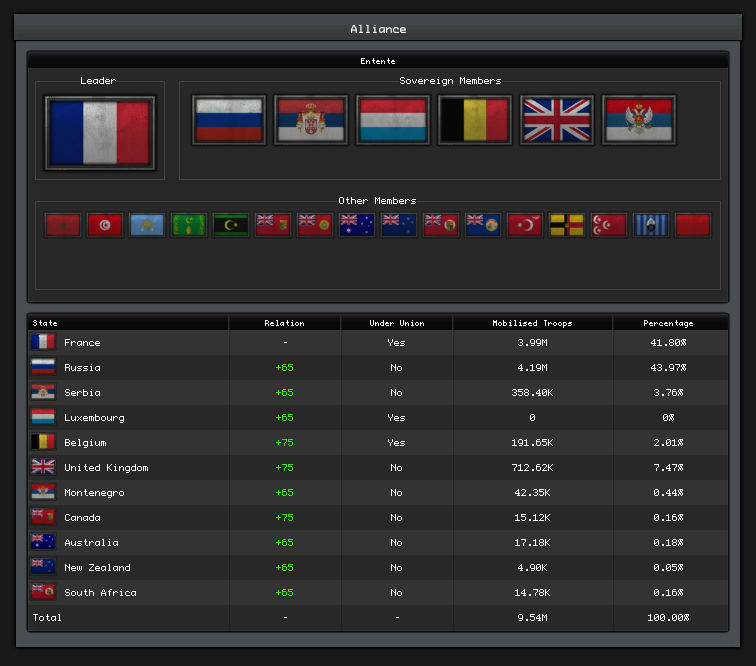Open Tunisia flag in Other Members
This screenshot has width=756, height=666.
click(x=105, y=225)
